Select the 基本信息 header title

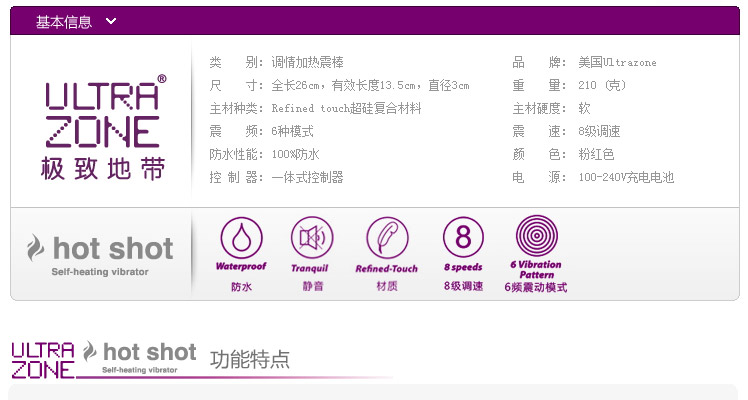63,22
